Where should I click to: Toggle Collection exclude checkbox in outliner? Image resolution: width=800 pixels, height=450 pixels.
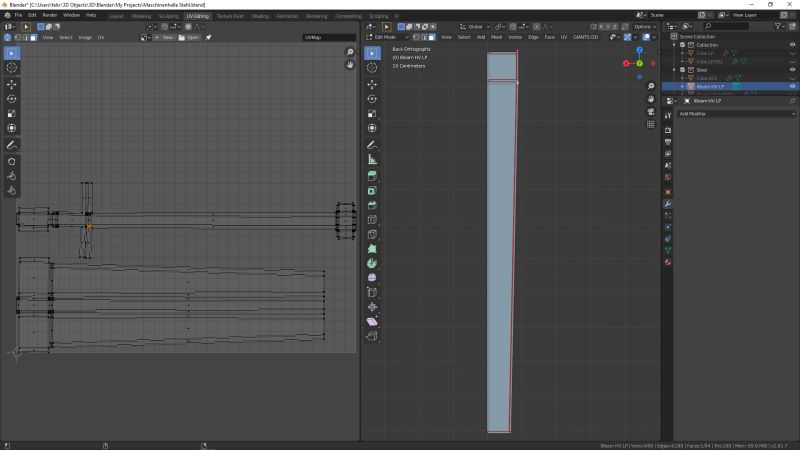[x=683, y=45]
